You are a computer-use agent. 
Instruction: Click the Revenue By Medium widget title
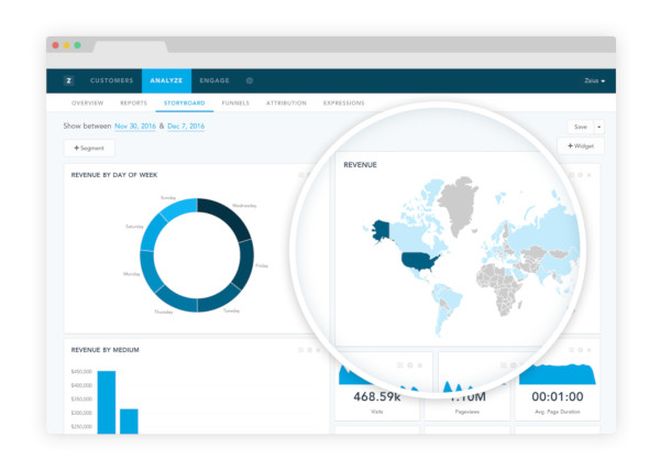(x=105, y=350)
